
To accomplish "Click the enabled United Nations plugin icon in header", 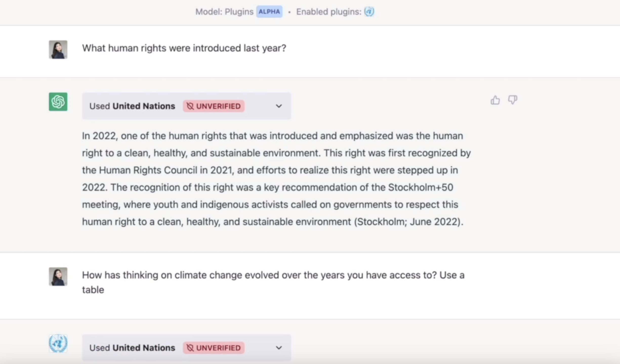I will [x=369, y=12].
